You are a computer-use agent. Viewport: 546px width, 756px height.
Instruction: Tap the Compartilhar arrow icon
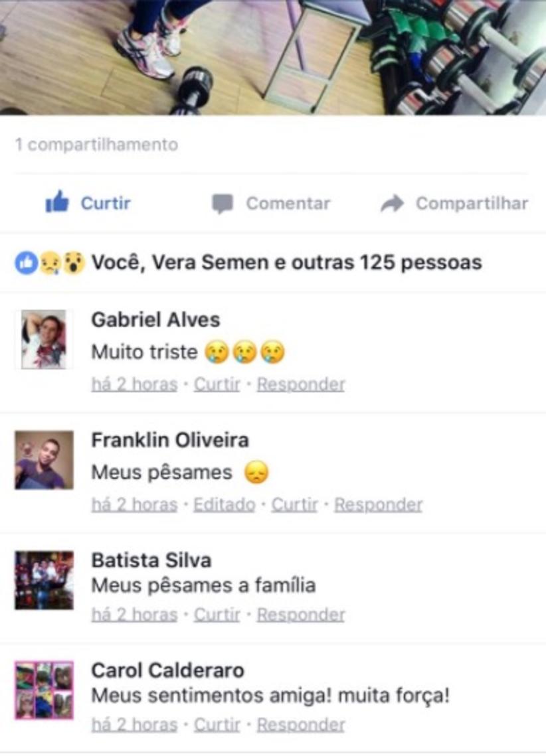coord(392,204)
